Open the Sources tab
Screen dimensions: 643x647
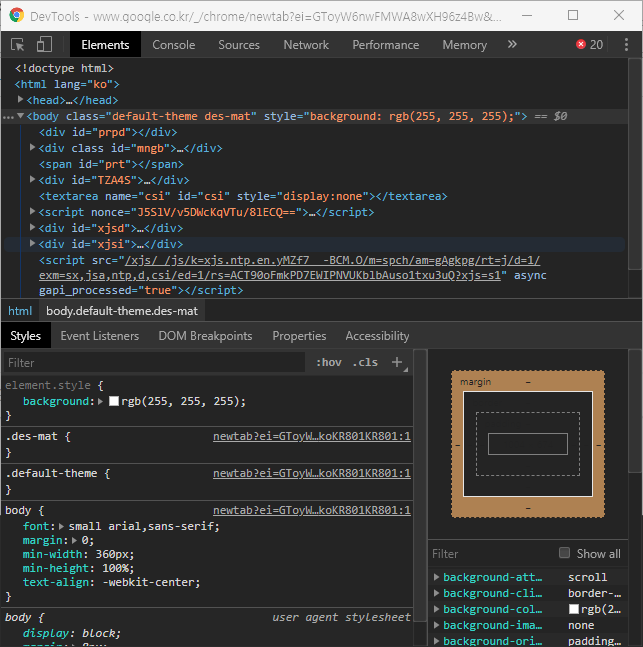239,45
